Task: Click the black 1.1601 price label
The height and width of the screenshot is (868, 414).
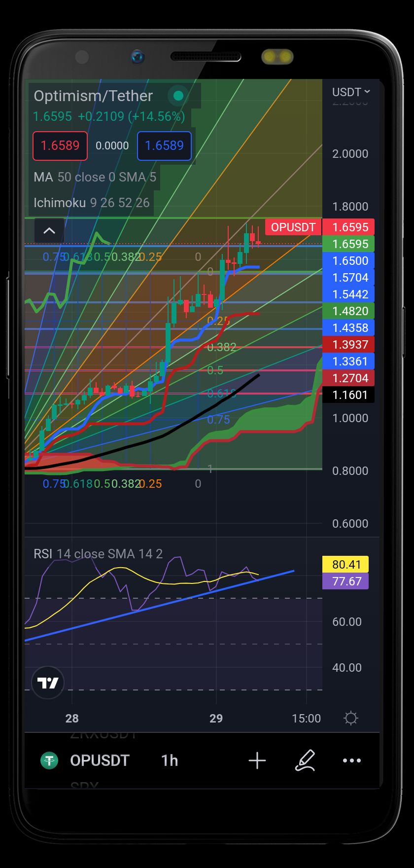Action: [348, 395]
